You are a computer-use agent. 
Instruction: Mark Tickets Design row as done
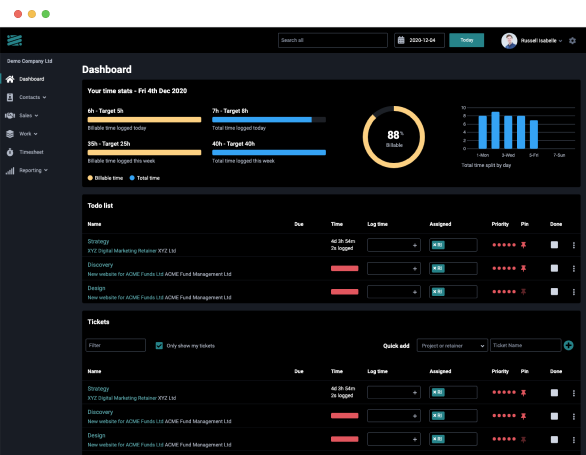554,439
